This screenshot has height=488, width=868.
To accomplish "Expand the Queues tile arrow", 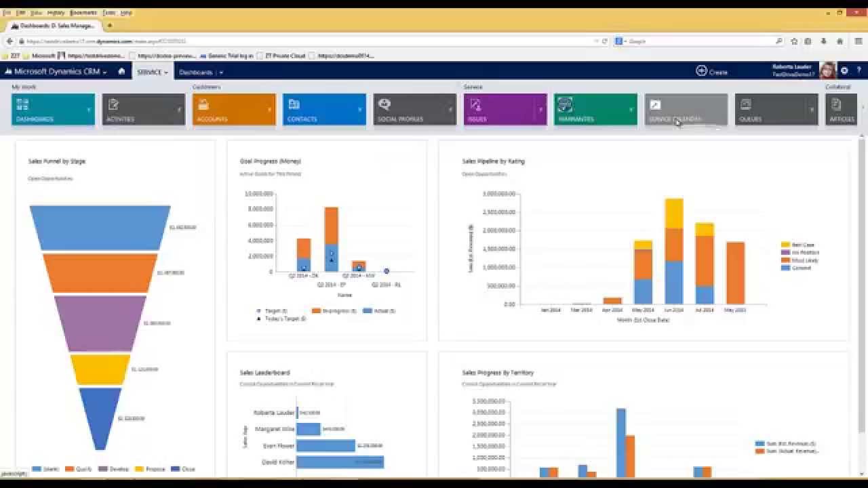I will pos(812,110).
